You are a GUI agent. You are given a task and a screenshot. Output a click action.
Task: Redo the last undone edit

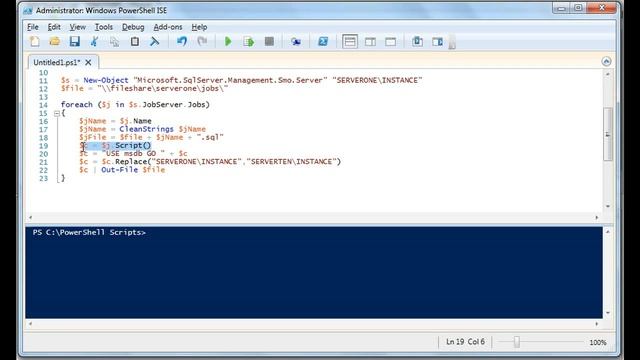(x=202, y=42)
